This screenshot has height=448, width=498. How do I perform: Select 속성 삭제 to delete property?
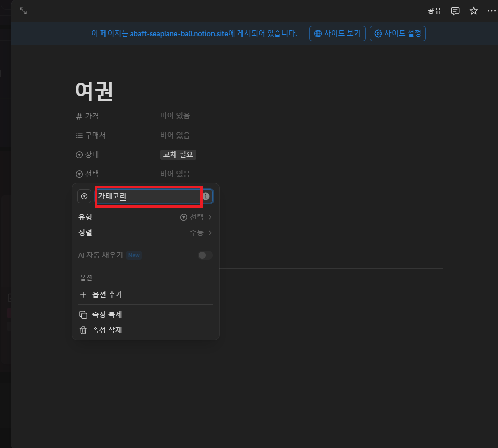(145, 330)
